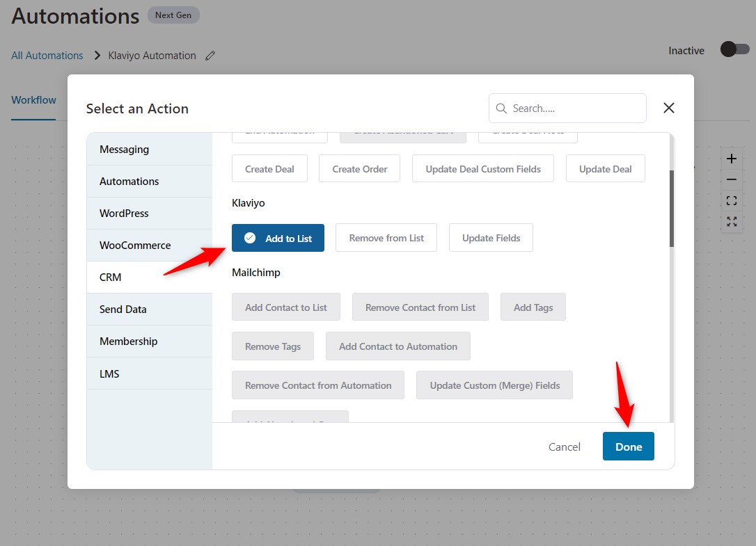Search actions in the Search field
The width and height of the screenshot is (756, 546).
pos(567,109)
